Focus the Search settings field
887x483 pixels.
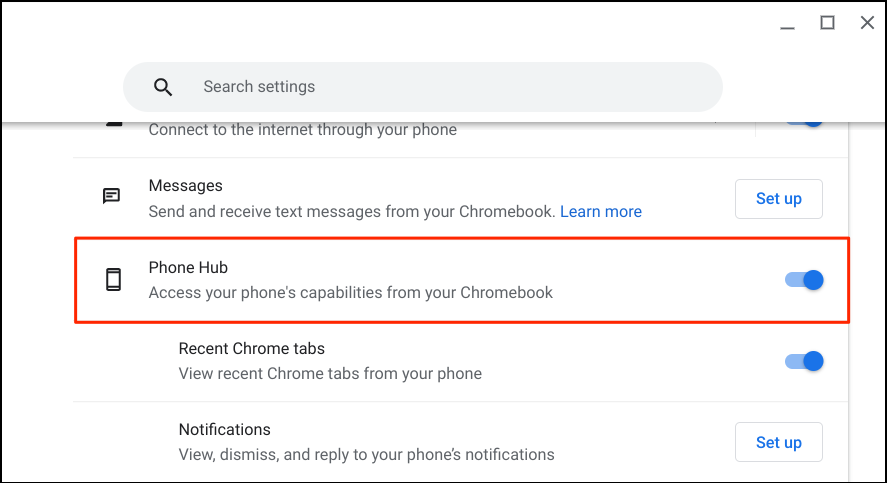click(x=440, y=87)
